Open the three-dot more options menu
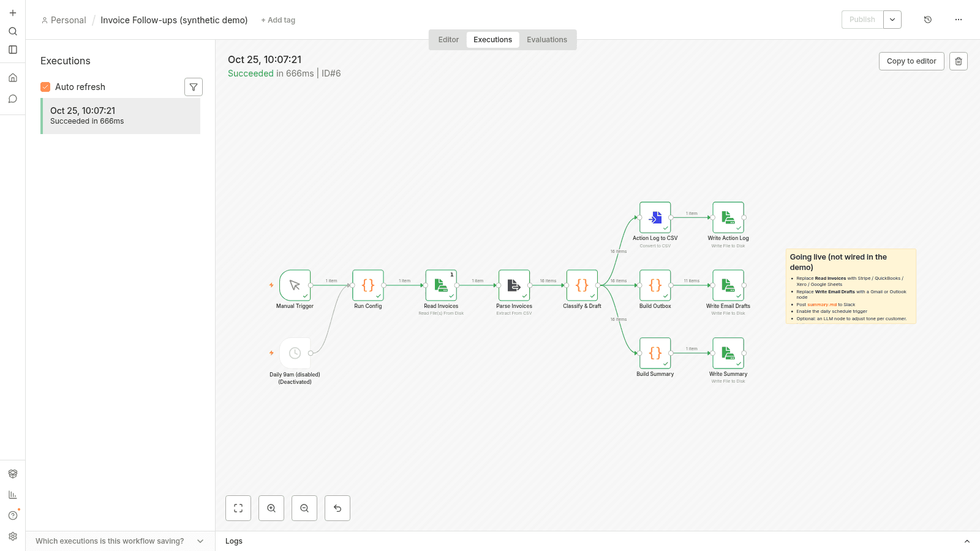The height and width of the screenshot is (551, 980). click(x=959, y=20)
